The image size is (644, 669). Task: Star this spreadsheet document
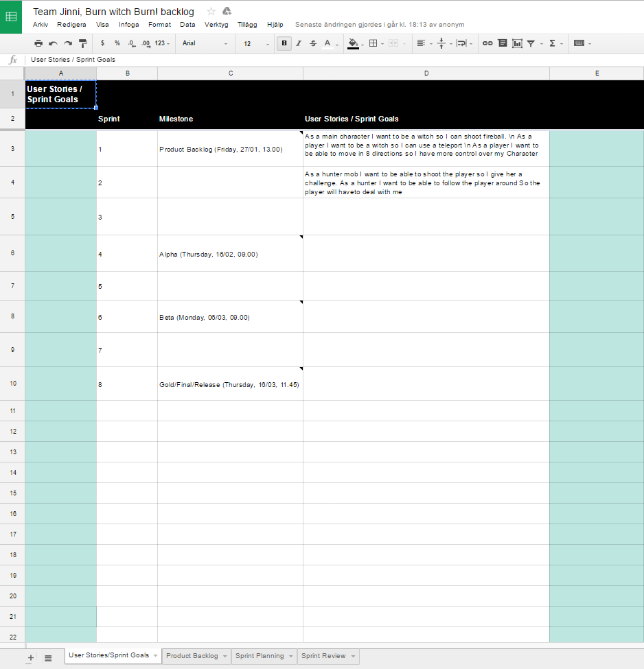(x=211, y=12)
